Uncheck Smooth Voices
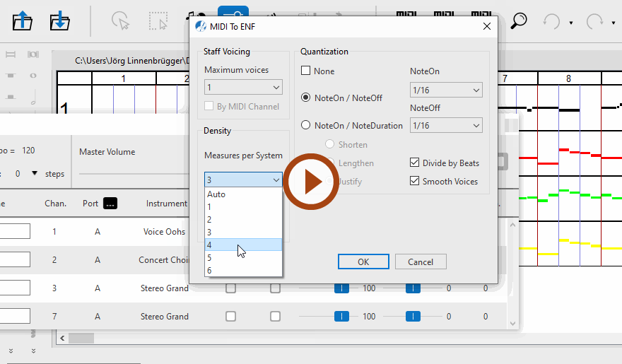 click(x=414, y=181)
